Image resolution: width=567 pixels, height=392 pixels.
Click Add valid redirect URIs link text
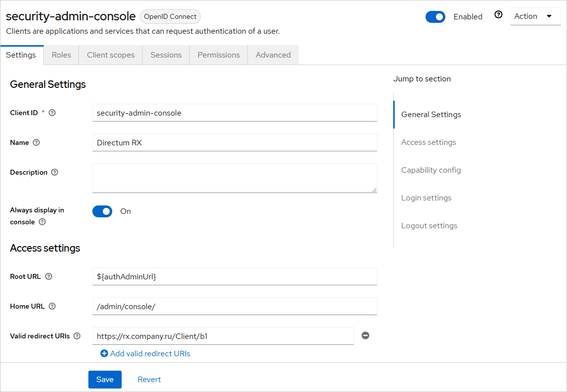tap(150, 354)
